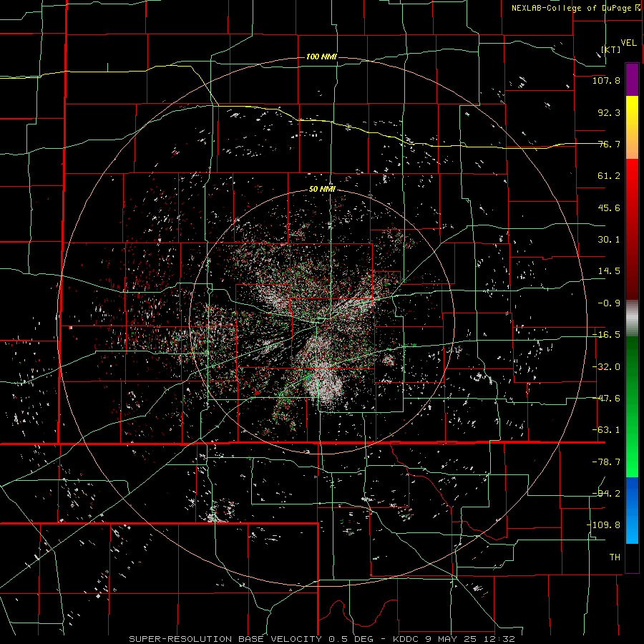Click the 100 NMI range ring label
The image size is (644, 644).
(x=321, y=57)
